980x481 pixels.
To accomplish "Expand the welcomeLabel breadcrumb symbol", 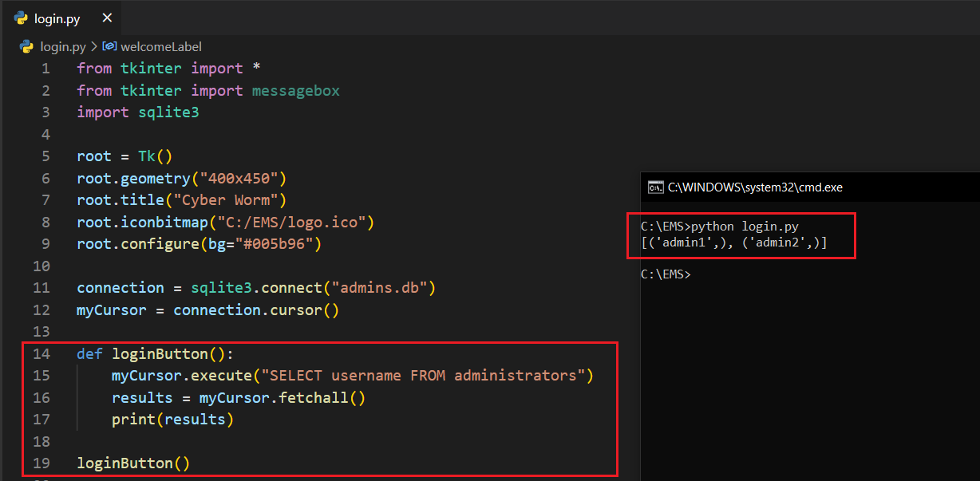I will pyautogui.click(x=160, y=46).
